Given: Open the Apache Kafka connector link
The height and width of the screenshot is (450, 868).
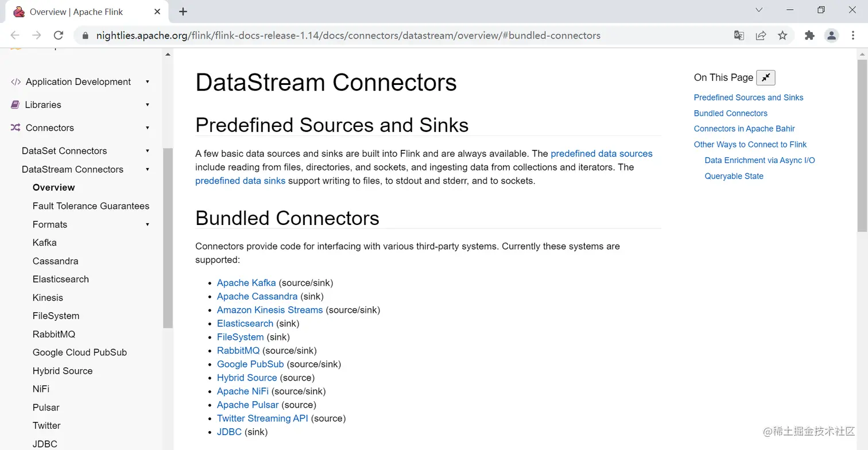Looking at the screenshot, I should (x=246, y=283).
